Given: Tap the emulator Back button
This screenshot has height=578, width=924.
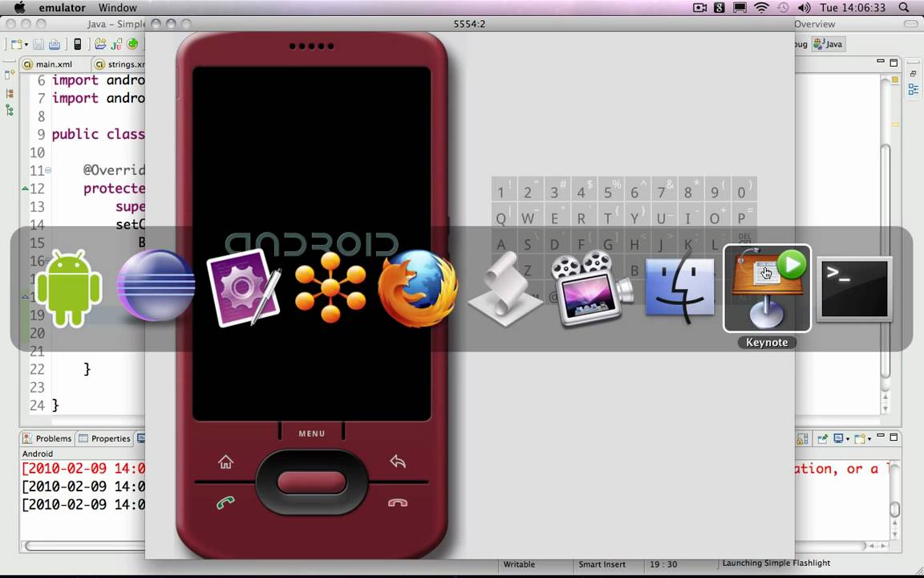Looking at the screenshot, I should (x=398, y=462).
